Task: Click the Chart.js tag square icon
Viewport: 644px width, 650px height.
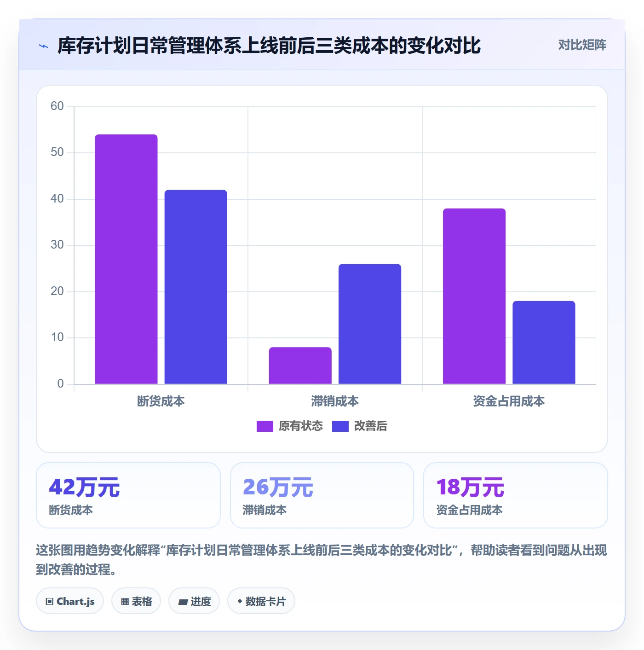Action: 50,602
